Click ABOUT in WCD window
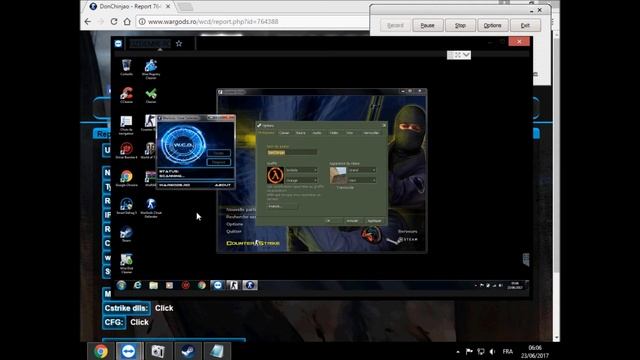 (x=223, y=185)
